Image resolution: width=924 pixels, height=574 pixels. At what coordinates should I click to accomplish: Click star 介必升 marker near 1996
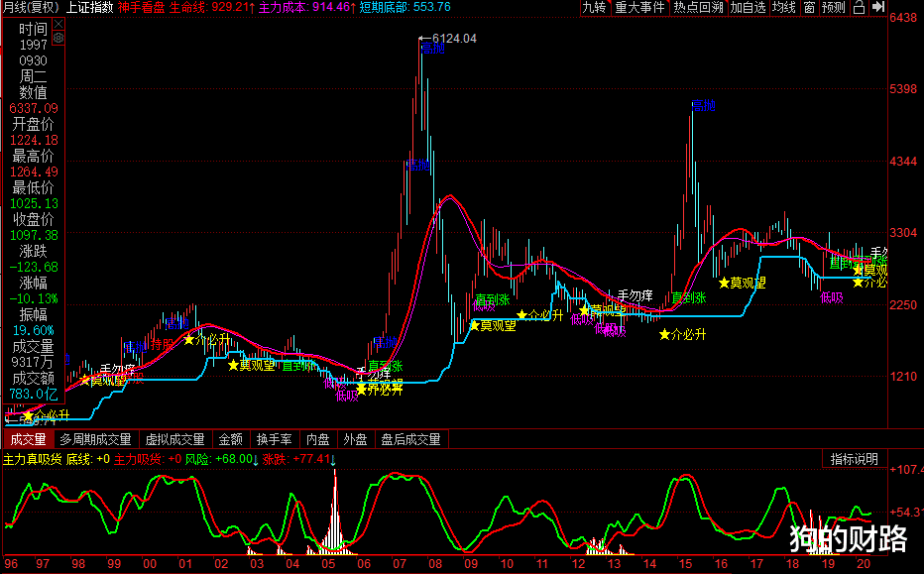[x=46, y=416]
